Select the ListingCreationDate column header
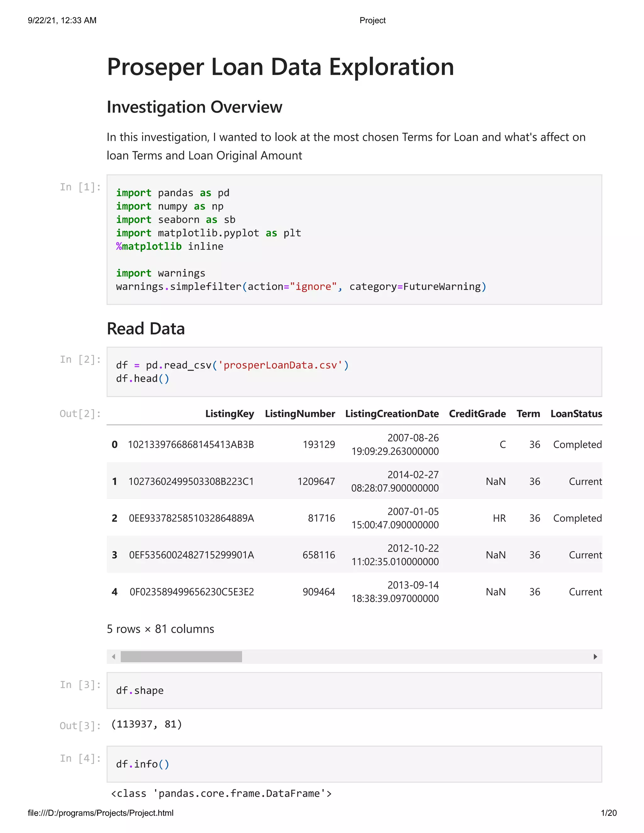Viewport: 644px width, 833px height. pyautogui.click(x=392, y=414)
